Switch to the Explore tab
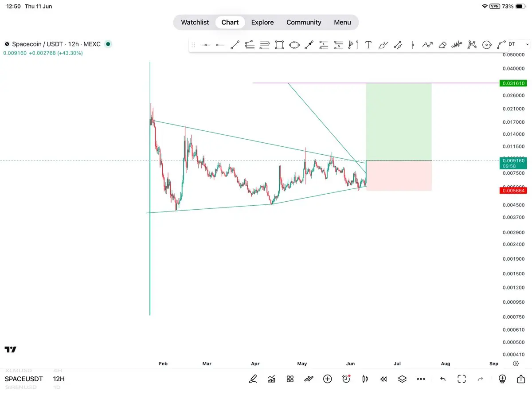The height and width of the screenshot is (399, 532). click(x=262, y=22)
